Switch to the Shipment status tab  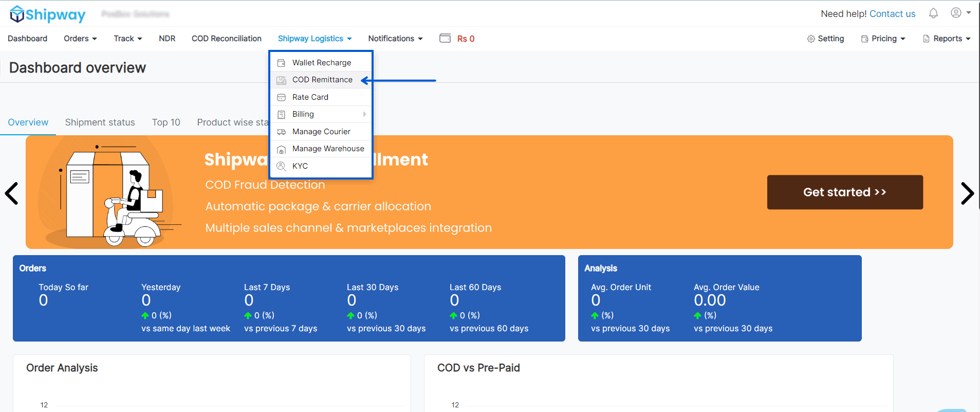pyautogui.click(x=100, y=122)
